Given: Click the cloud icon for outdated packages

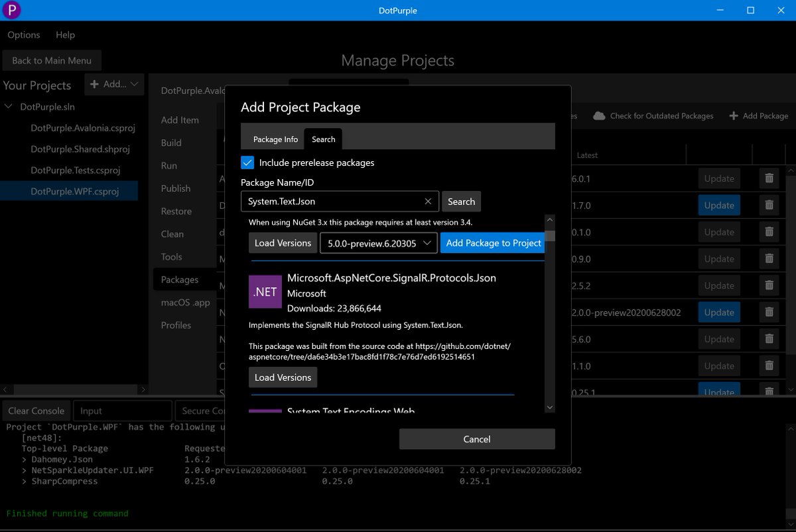Looking at the screenshot, I should (x=599, y=116).
